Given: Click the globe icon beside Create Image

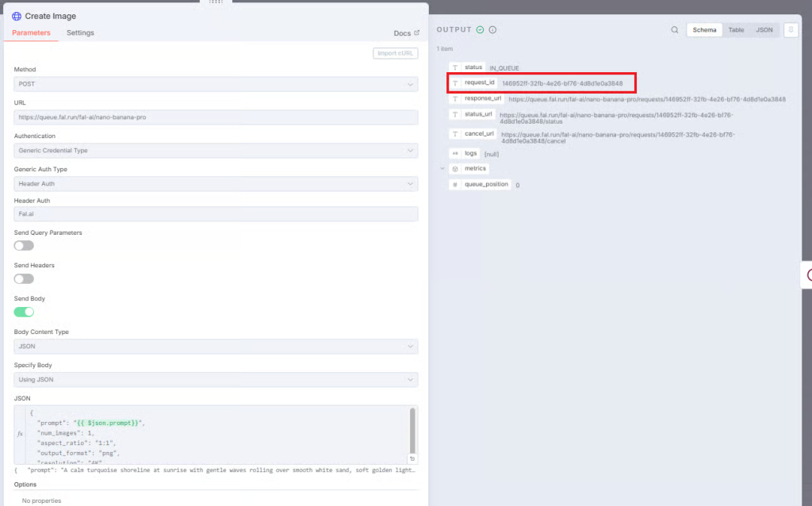Looking at the screenshot, I should (x=17, y=16).
